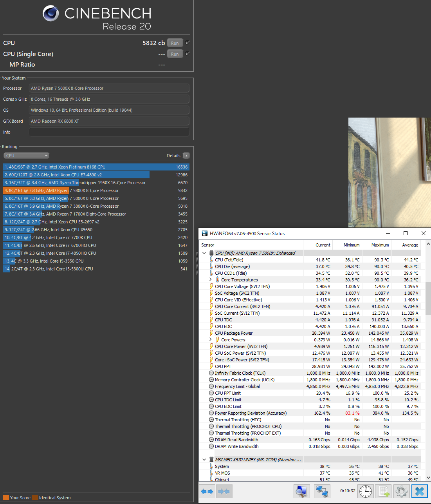Viewport: 431px width, 504px height.
Task: Click thermometer icon beside CPU CCD1 (Tdie)
Action: click(x=211, y=273)
